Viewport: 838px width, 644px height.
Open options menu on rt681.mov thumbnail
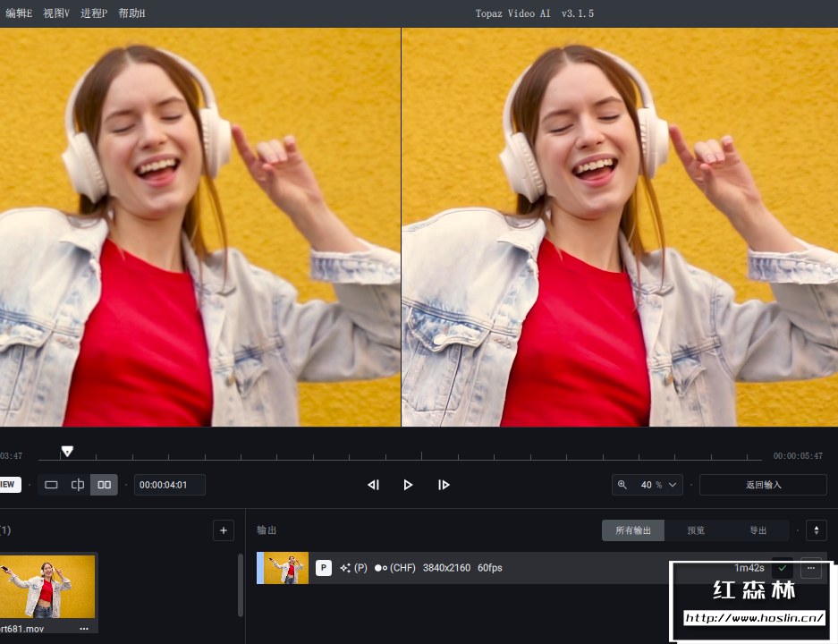84,629
